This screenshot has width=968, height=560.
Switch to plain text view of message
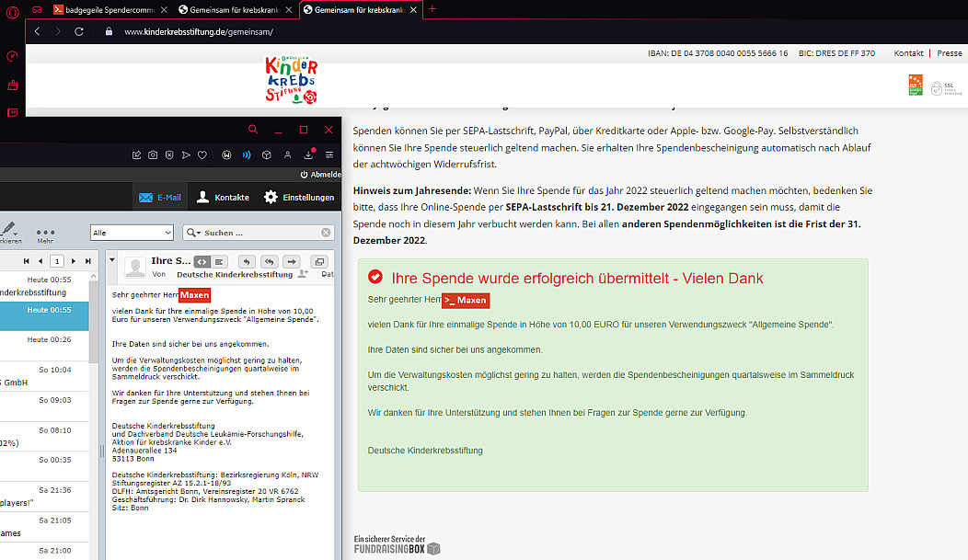point(219,262)
